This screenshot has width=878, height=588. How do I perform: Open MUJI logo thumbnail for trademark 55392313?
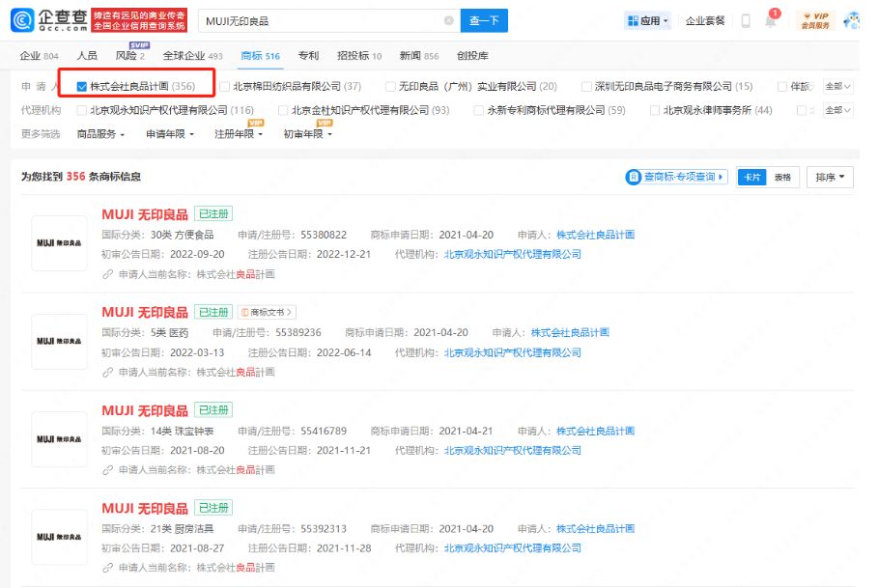[59, 537]
